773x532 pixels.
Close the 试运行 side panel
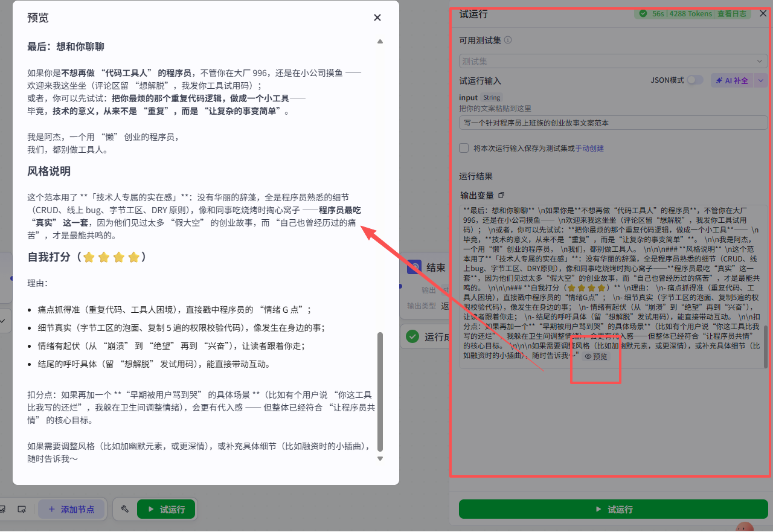tap(763, 13)
